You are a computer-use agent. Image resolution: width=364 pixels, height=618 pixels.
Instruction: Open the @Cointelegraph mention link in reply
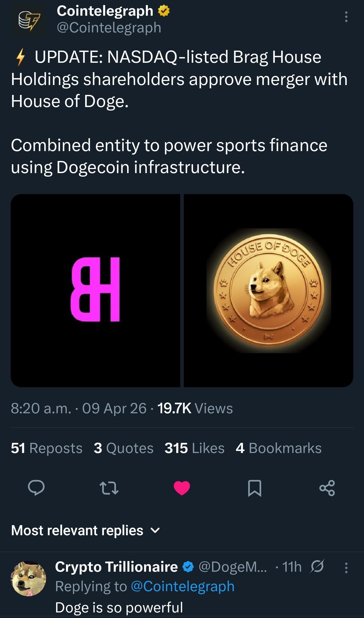coord(183,586)
